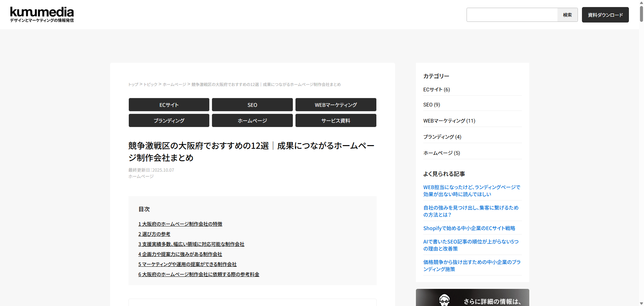The image size is (644, 306).
Task: Open contents item 4 企画力や提案力
Action: [180, 254]
